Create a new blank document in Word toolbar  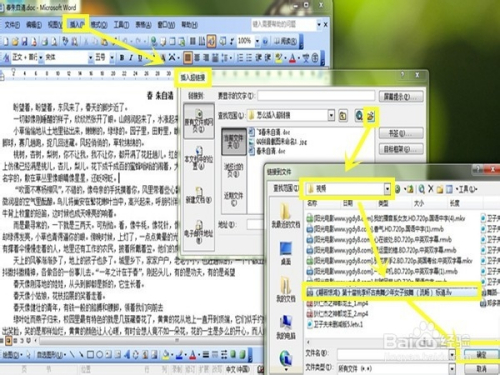coord(6,42)
